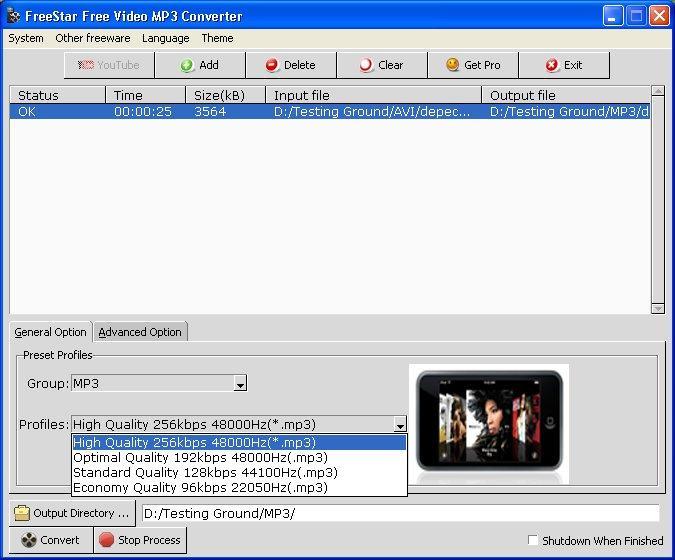Click the red Delete icon
675x560 pixels.
click(x=272, y=65)
